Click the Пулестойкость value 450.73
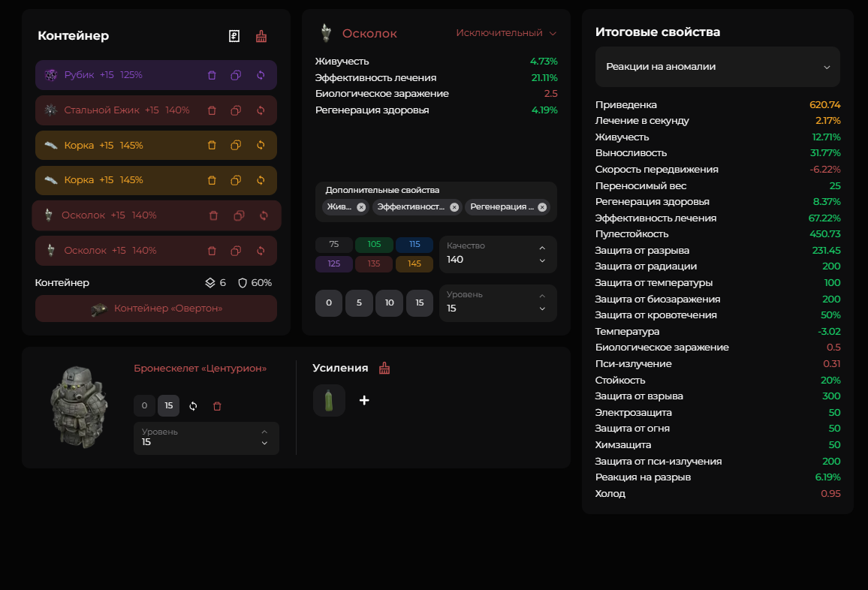This screenshot has width=868, height=590. (824, 235)
